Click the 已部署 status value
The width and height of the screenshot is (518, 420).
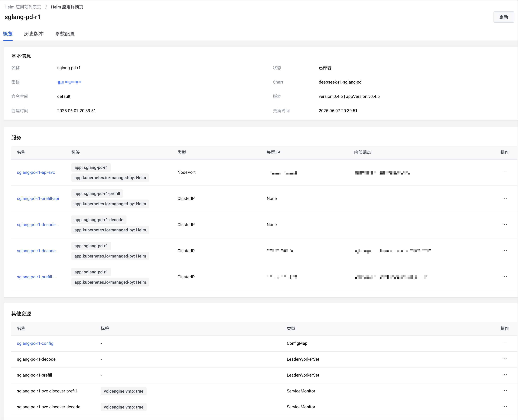click(325, 68)
